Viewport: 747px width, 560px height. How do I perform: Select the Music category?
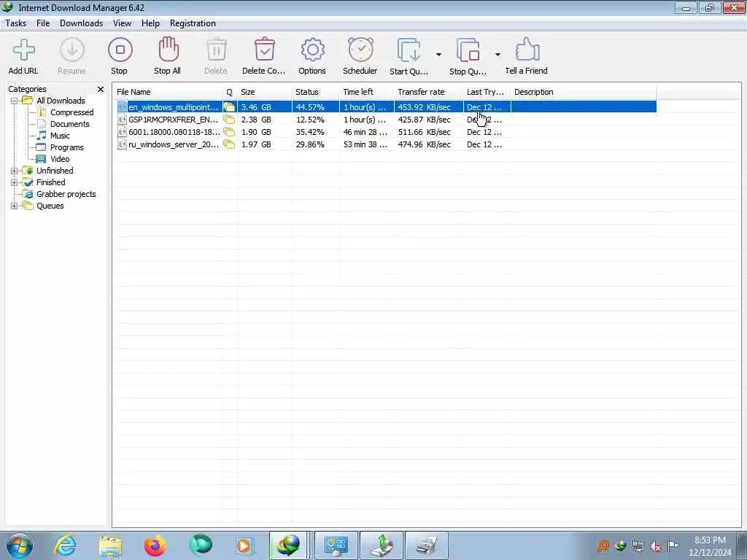pos(60,136)
